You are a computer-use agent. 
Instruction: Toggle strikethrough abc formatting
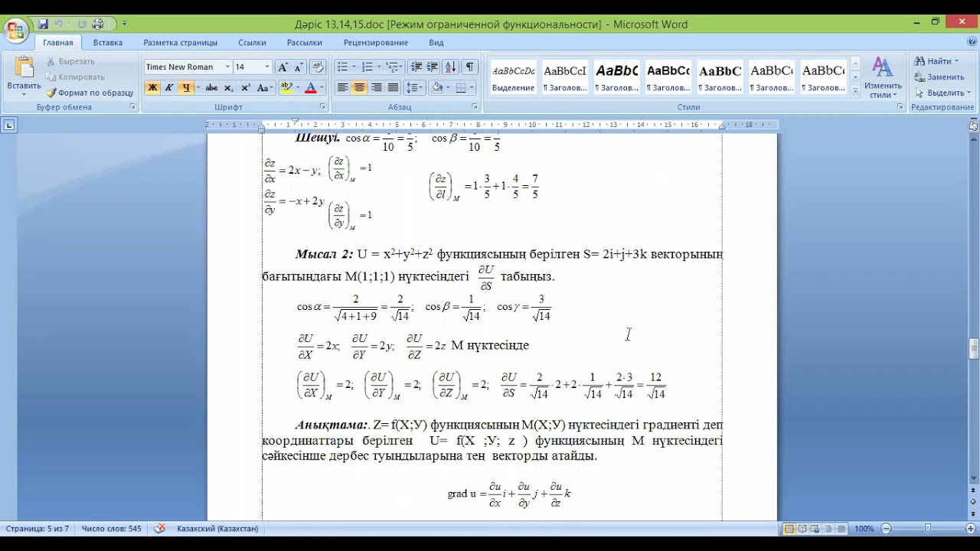point(211,88)
